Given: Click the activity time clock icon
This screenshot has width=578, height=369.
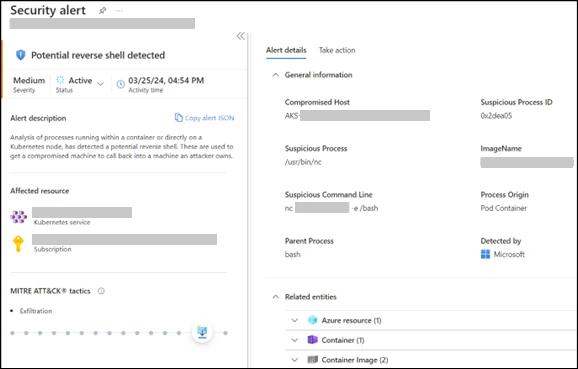Looking at the screenshot, I should 121,84.
